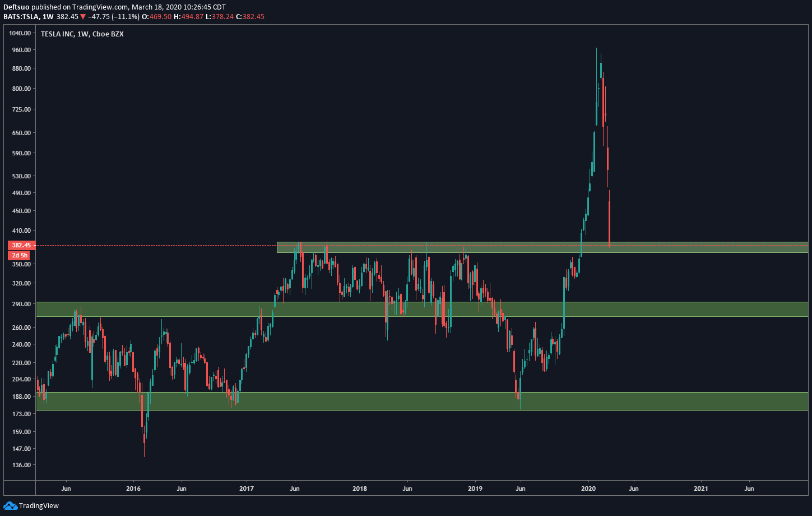The image size is (812, 516).
Task: Click the C:382.45 close value
Action: [250, 17]
